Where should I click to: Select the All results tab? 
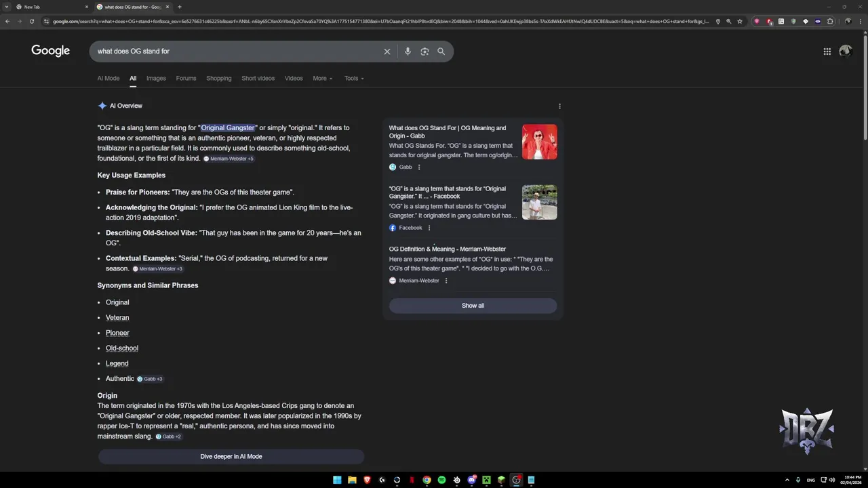[133, 78]
